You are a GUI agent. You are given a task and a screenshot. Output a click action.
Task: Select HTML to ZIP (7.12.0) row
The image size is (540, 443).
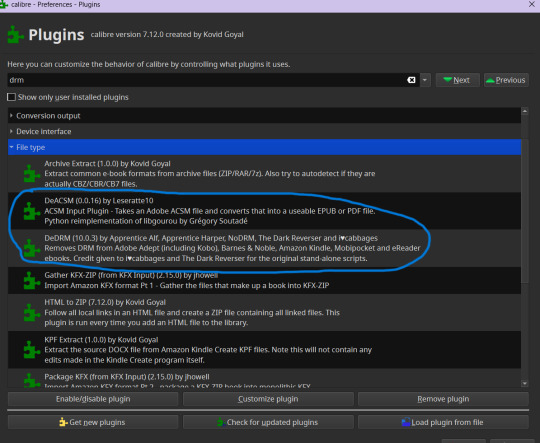(264, 312)
